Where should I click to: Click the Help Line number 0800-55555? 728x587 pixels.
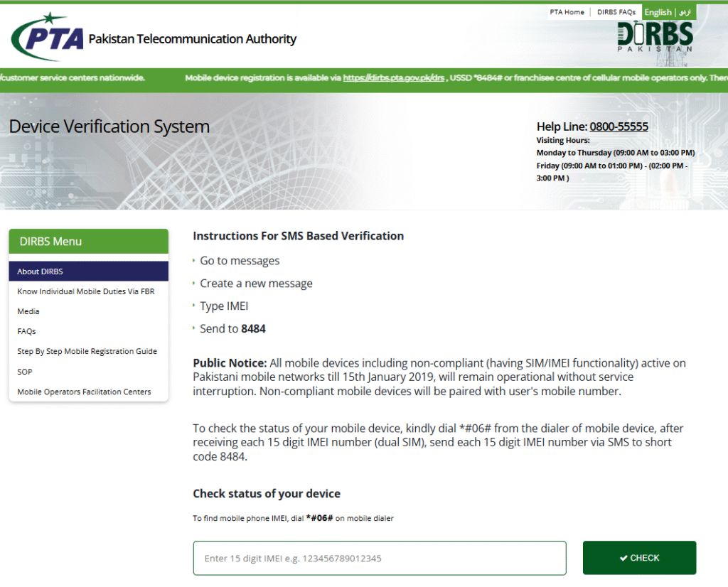(619, 126)
